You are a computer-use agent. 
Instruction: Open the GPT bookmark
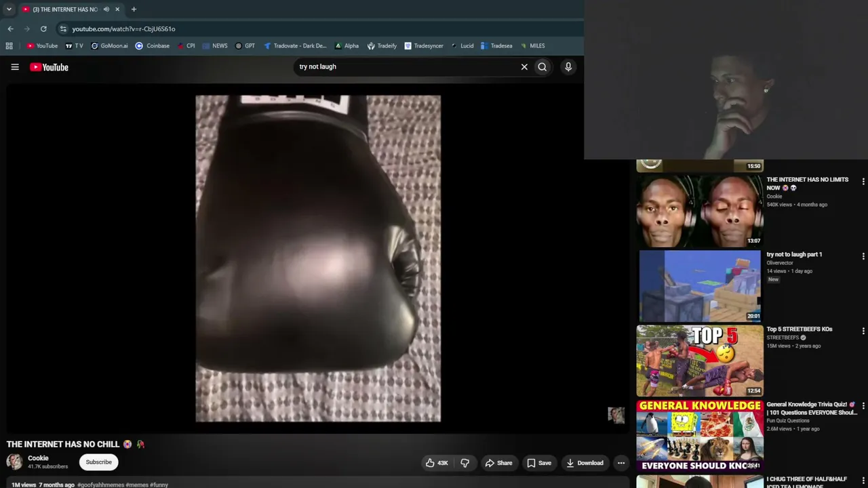(x=245, y=46)
